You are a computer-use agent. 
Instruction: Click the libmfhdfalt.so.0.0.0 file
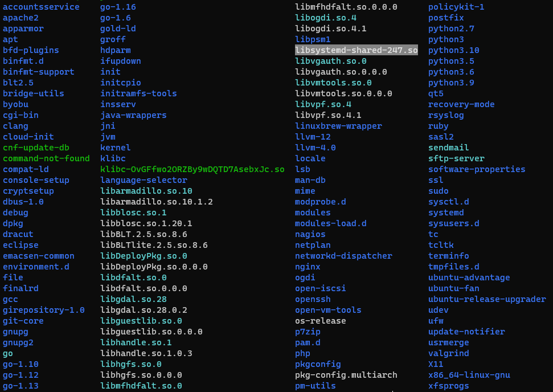pyautogui.click(x=346, y=7)
